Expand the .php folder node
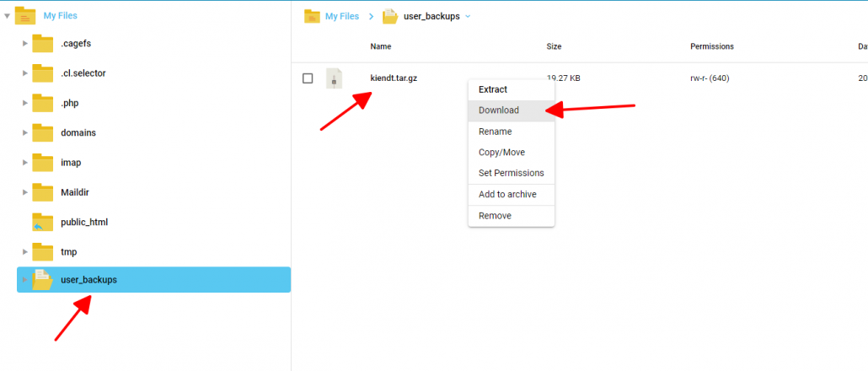This screenshot has height=371, width=868. (24, 103)
